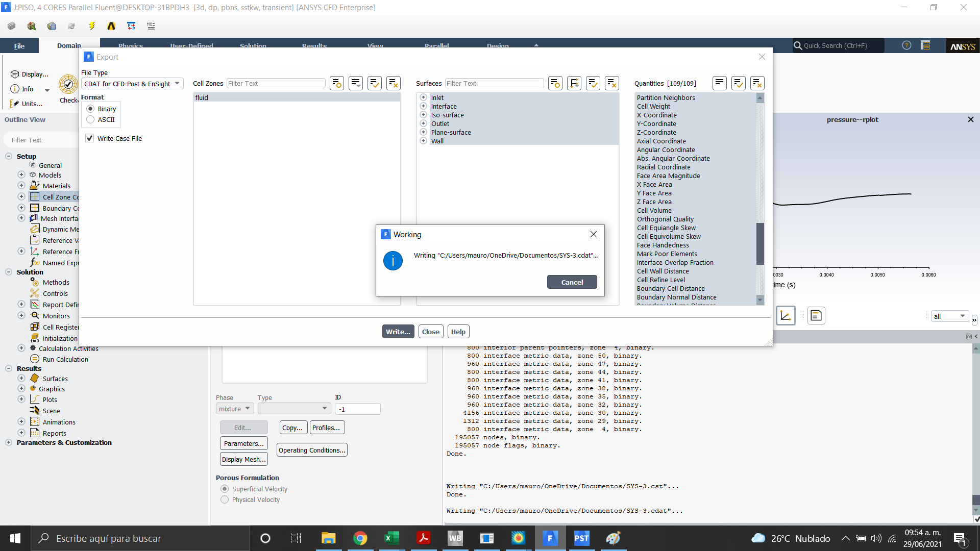Expand the Inlet surfaces group
The image size is (980, 551).
(423, 97)
